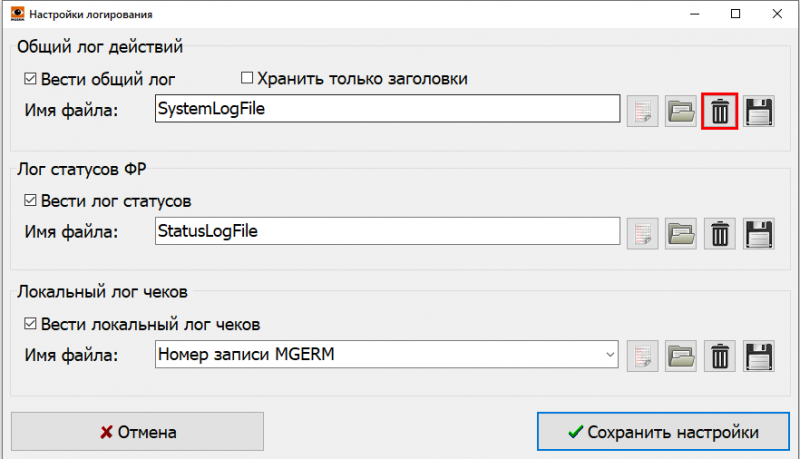This screenshot has height=459, width=800.
Task: Click the 'Отмена' cancel button
Action: tap(137, 431)
